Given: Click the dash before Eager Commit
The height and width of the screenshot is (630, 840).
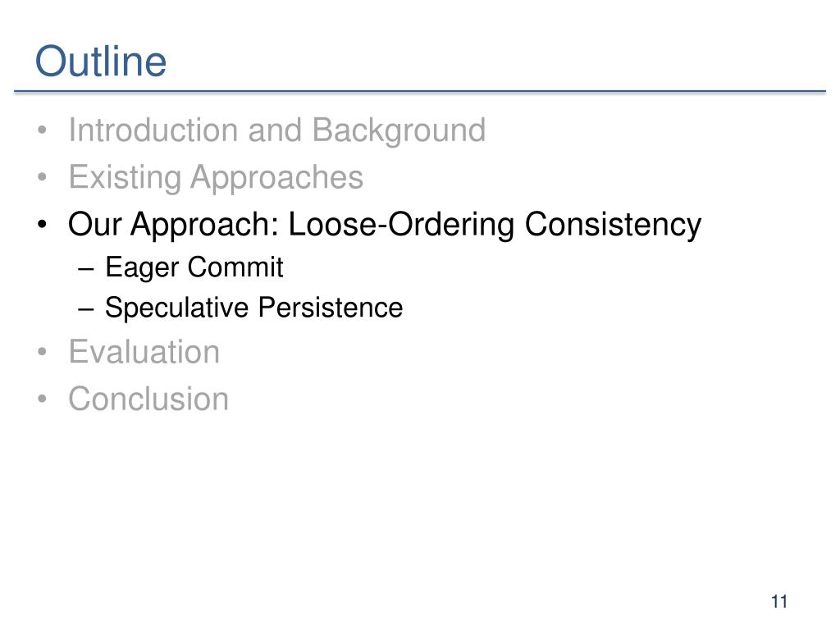Looking at the screenshot, I should coord(85,269).
